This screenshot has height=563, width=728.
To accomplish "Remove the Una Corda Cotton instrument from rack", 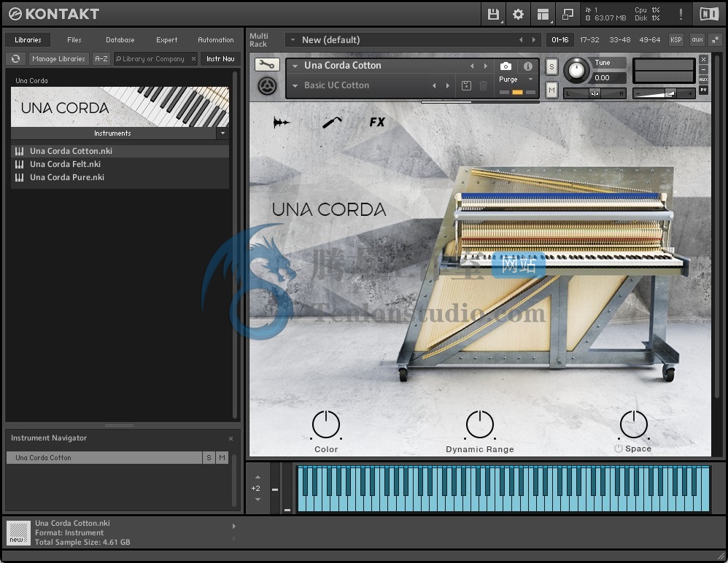I will pos(703,59).
